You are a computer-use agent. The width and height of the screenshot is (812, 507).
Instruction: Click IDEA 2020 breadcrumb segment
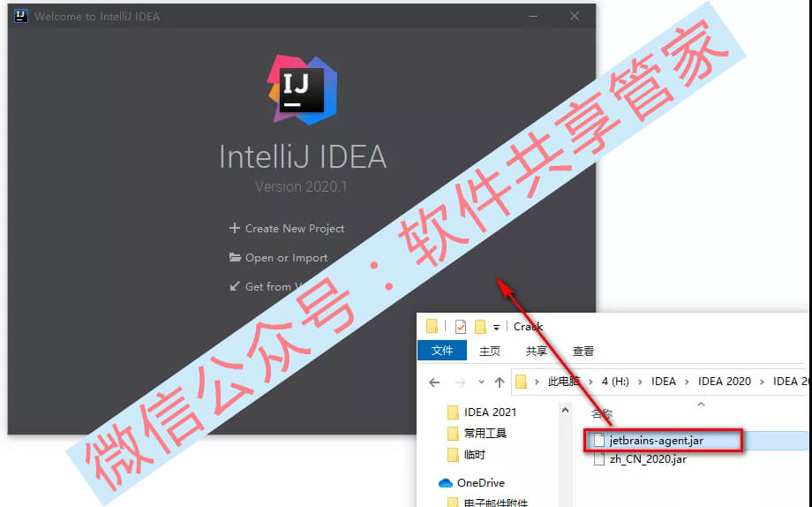point(724,382)
